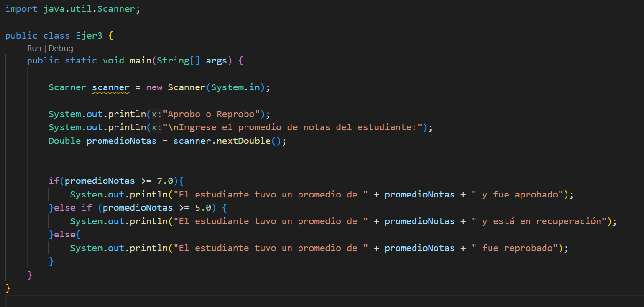
Task: Click the args parameter name
Action: tap(216, 61)
